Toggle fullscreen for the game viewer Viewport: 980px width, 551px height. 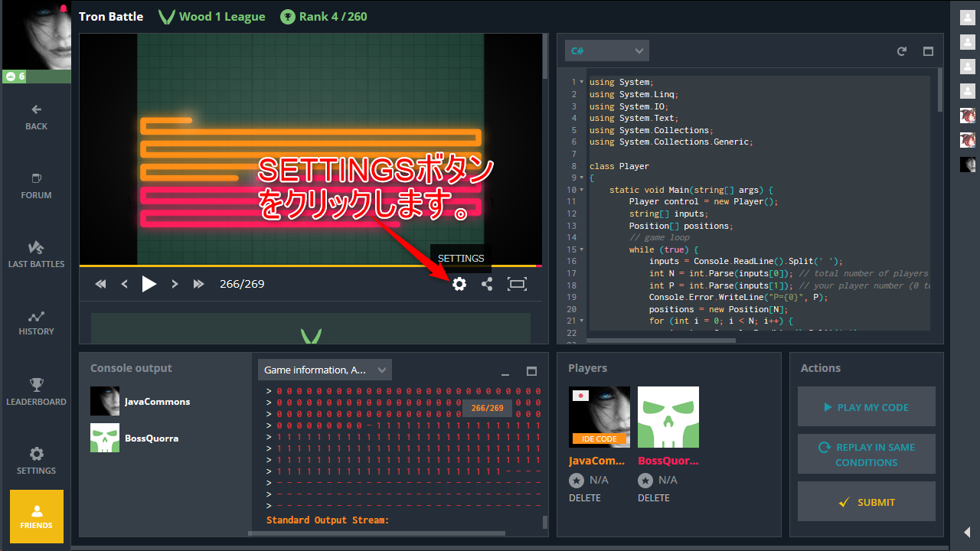(518, 284)
